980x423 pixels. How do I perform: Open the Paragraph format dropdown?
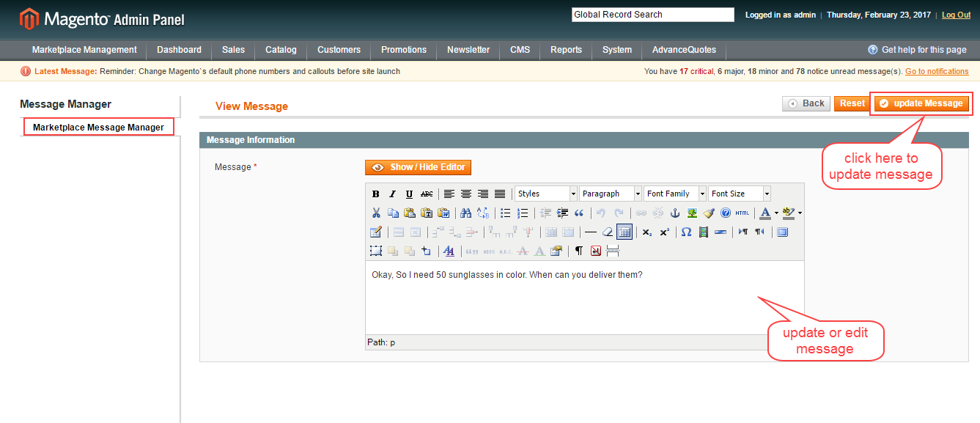[x=611, y=194]
